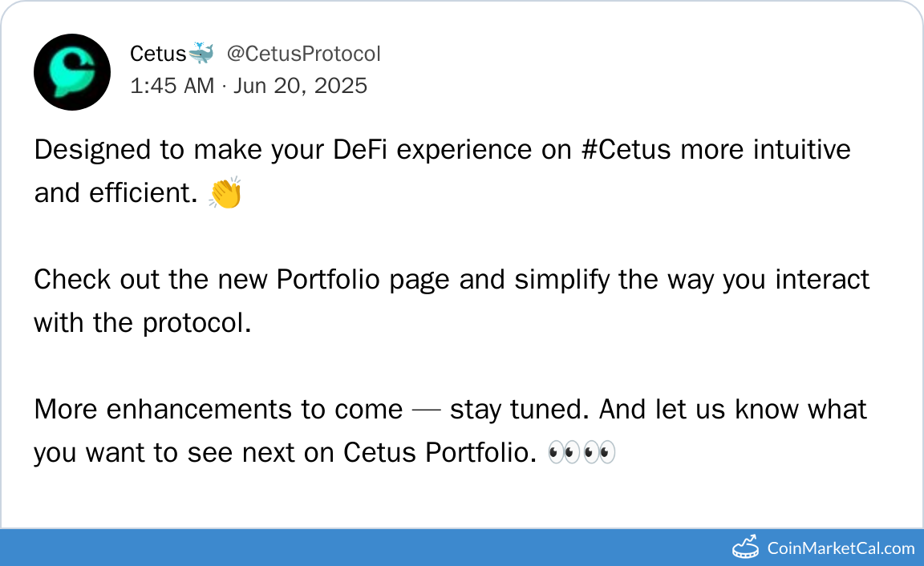
Task: Click the line starting "Check out the new"
Action: 160,280
